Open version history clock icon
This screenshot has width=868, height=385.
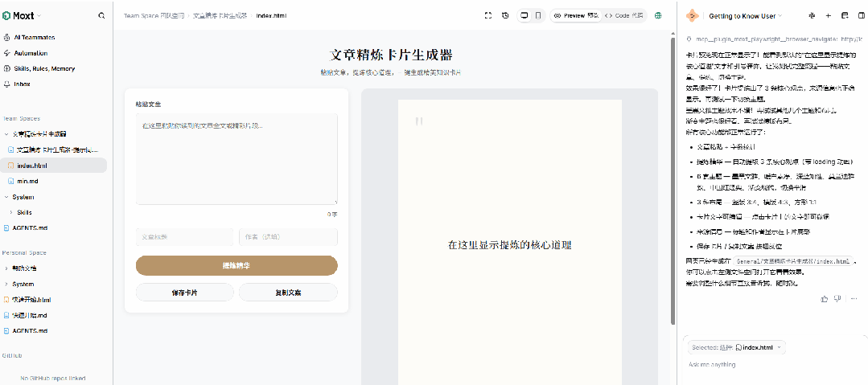(x=505, y=16)
